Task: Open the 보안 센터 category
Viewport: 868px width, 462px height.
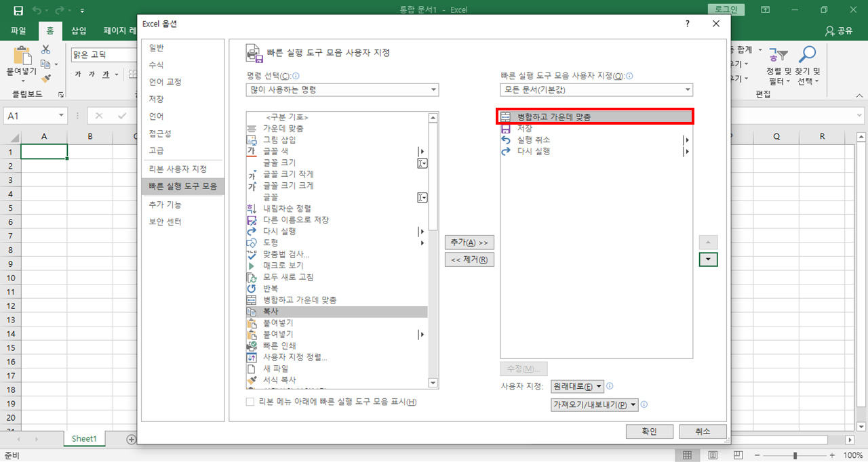Action: coord(182,222)
